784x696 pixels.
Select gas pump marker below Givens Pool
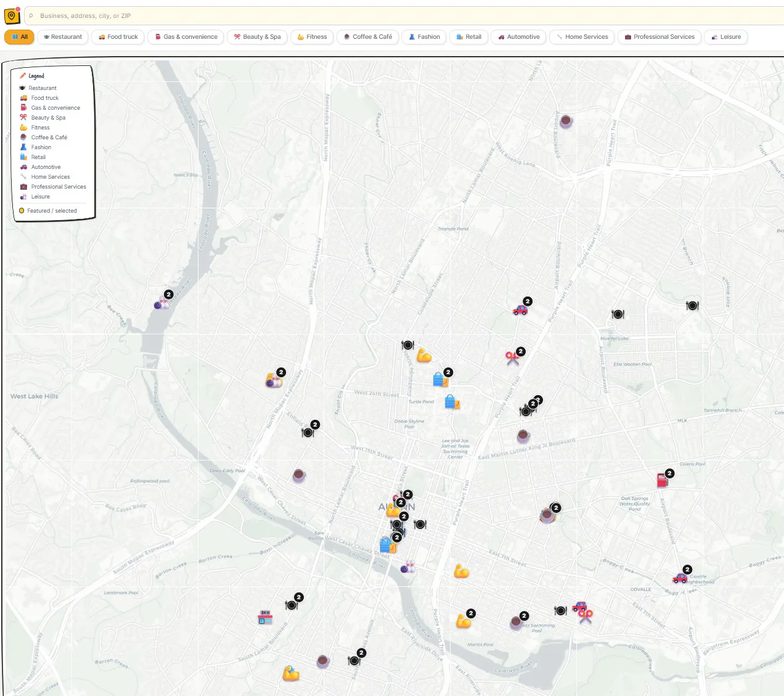click(x=663, y=480)
